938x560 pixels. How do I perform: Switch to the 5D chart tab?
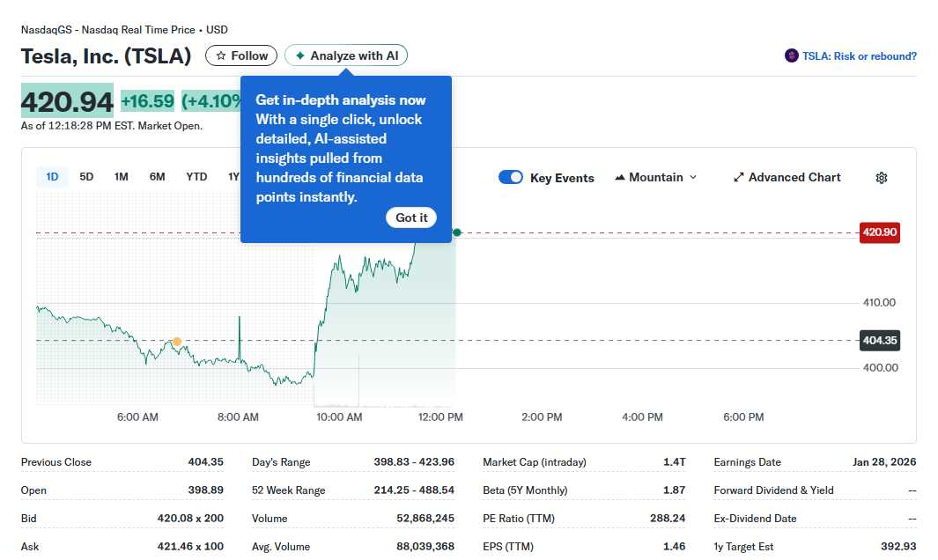pyautogui.click(x=86, y=176)
